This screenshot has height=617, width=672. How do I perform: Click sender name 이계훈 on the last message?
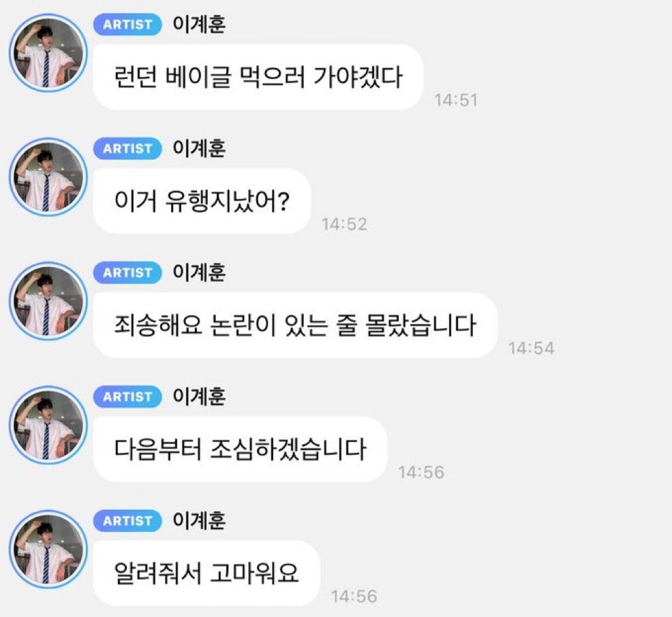(x=199, y=521)
